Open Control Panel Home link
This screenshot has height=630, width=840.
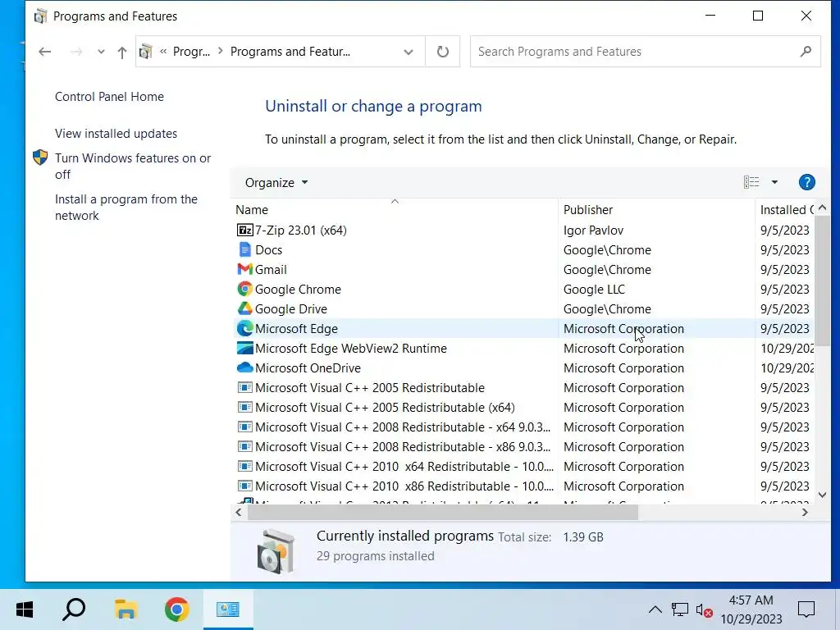click(x=109, y=97)
